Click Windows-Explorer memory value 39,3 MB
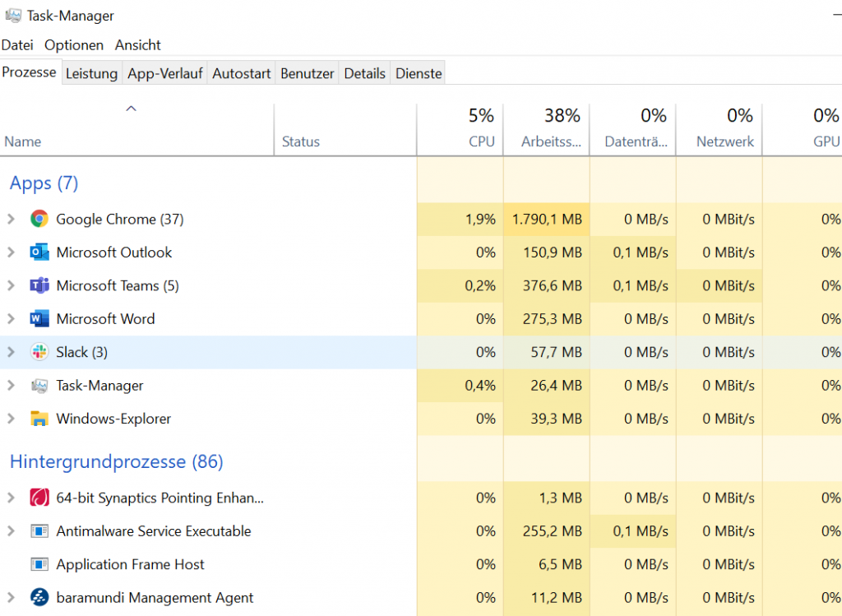Viewport: 842px width, 616px height. coord(557,419)
